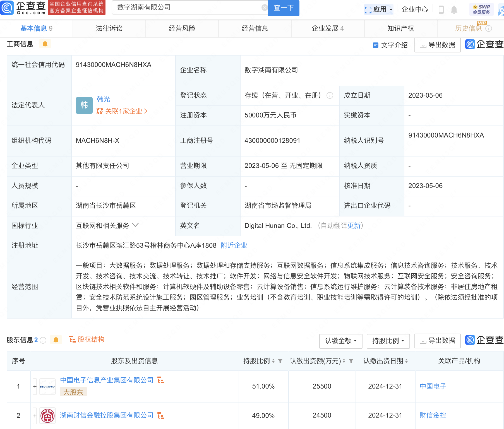The width and height of the screenshot is (504, 429).
Task: Open notifications bell in top bar
Action: [x=454, y=10]
